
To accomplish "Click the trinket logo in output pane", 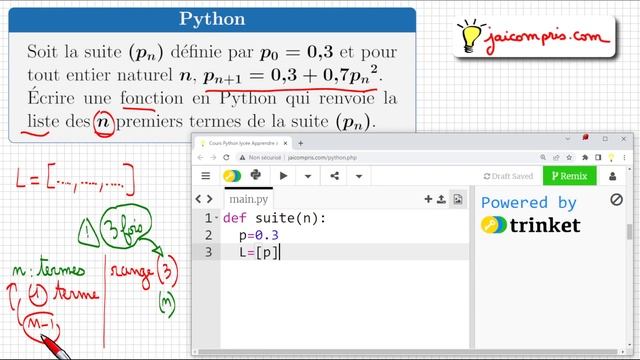I will tap(530, 225).
